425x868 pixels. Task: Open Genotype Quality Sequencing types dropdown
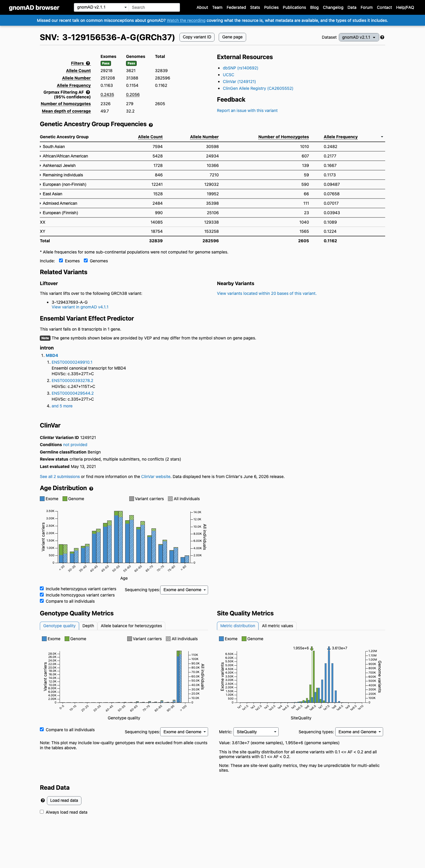(184, 732)
